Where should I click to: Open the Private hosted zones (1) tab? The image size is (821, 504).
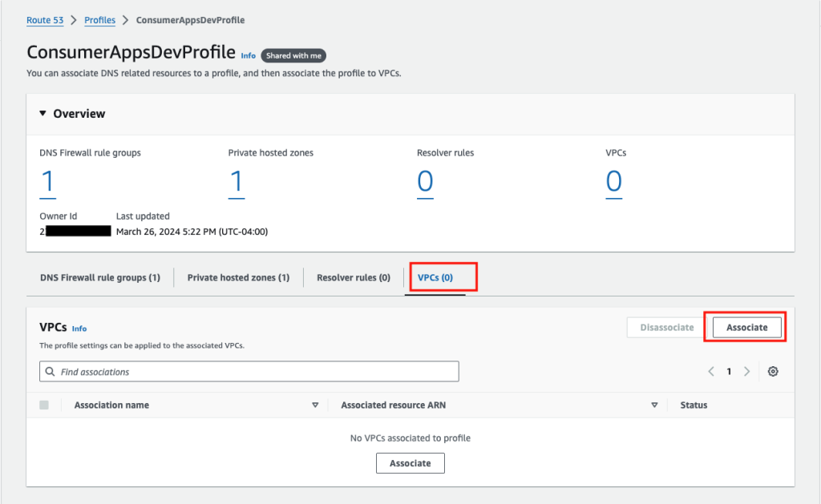(237, 277)
